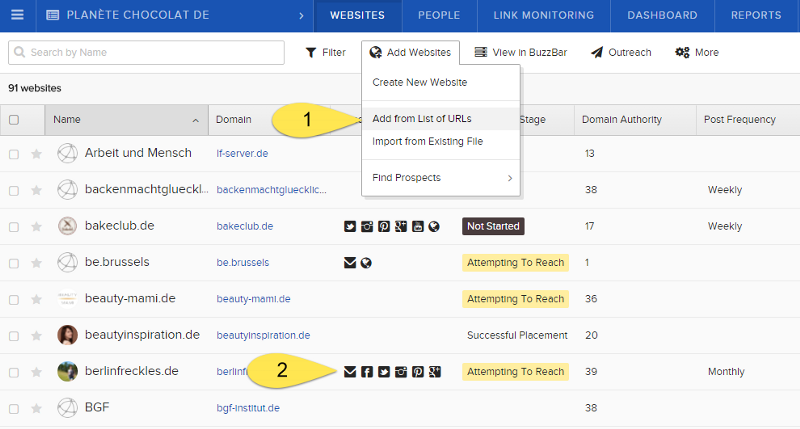The image size is (800, 429).
Task: Star the beautyinspiration.de website
Action: tap(36, 336)
